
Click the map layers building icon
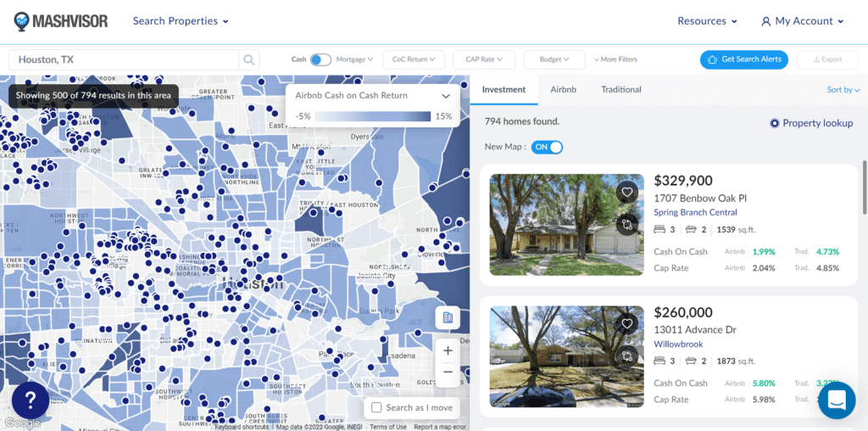coord(448,317)
